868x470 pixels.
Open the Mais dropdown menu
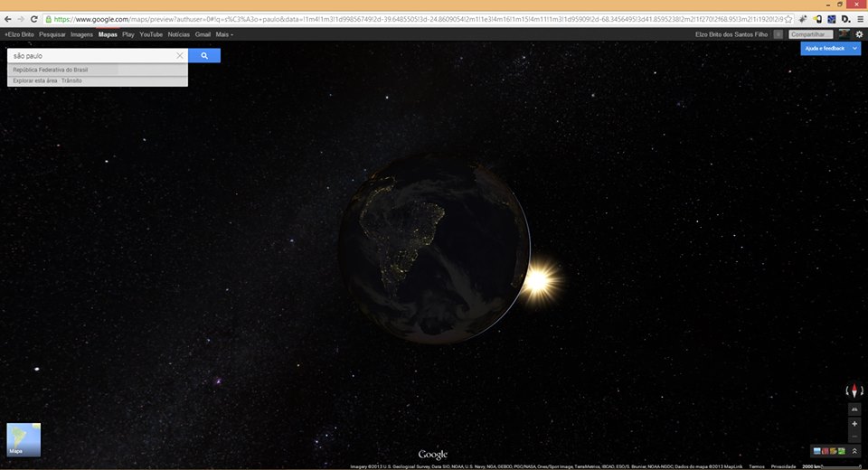coord(224,34)
